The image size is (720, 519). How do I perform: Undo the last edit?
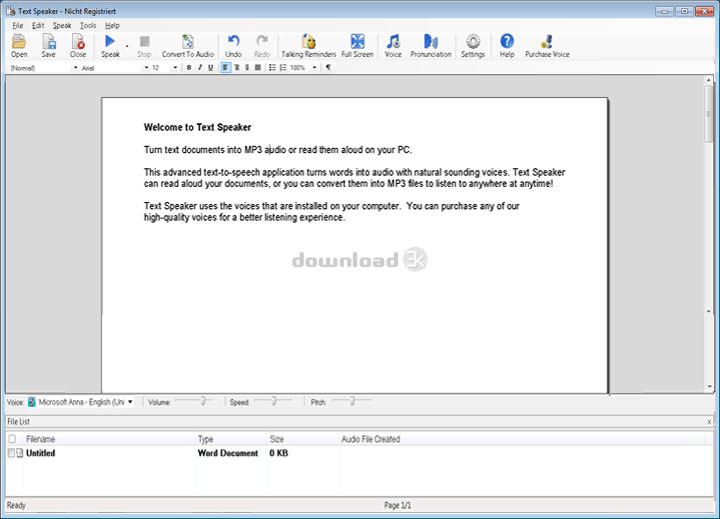[x=233, y=45]
